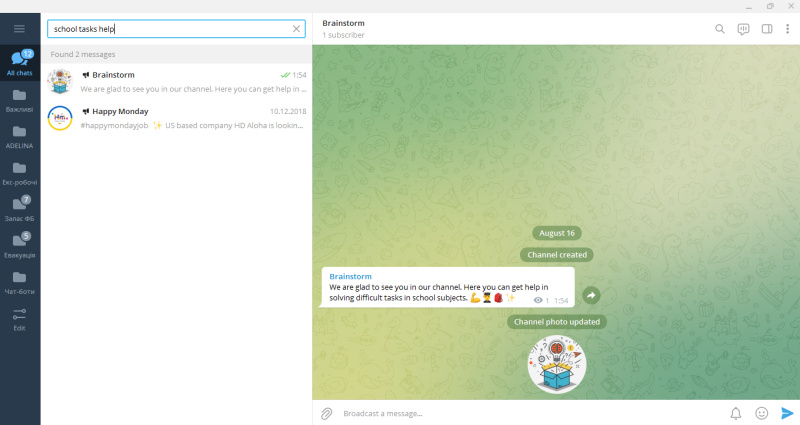The width and height of the screenshot is (800, 425).
Task: Minimize the Telegram window
Action: point(748,6)
